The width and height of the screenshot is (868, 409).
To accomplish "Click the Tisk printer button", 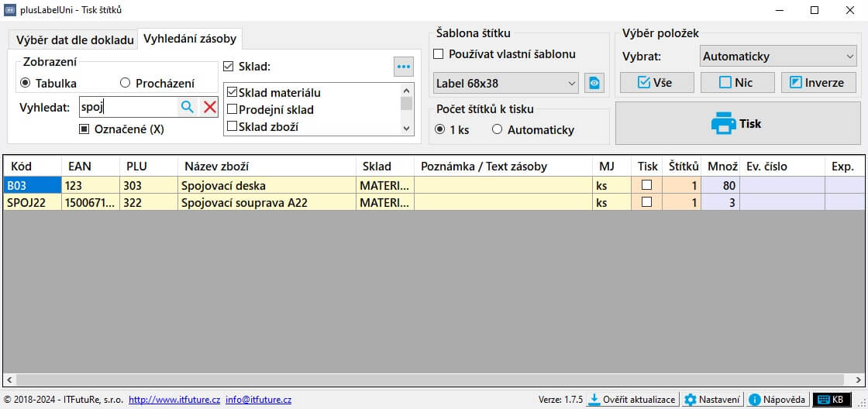I will 736,123.
